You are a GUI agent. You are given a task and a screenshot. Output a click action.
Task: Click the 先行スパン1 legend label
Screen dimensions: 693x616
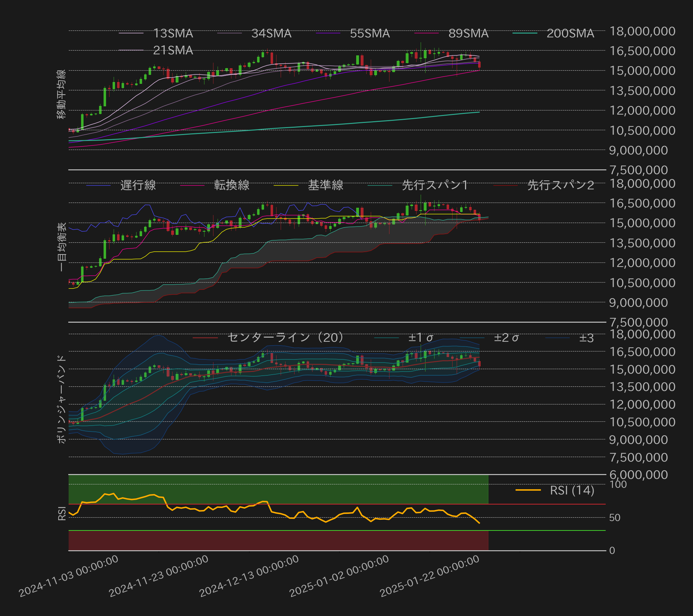coord(435,185)
